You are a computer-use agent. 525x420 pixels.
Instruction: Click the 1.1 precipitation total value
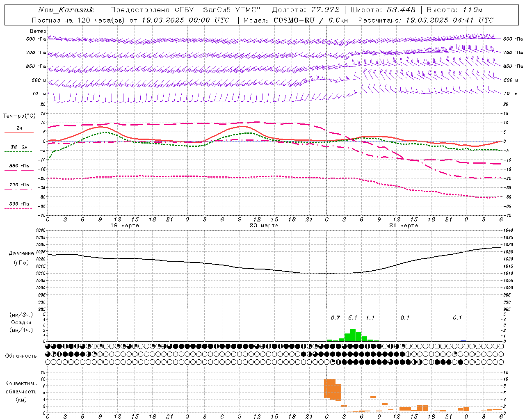click(x=370, y=317)
